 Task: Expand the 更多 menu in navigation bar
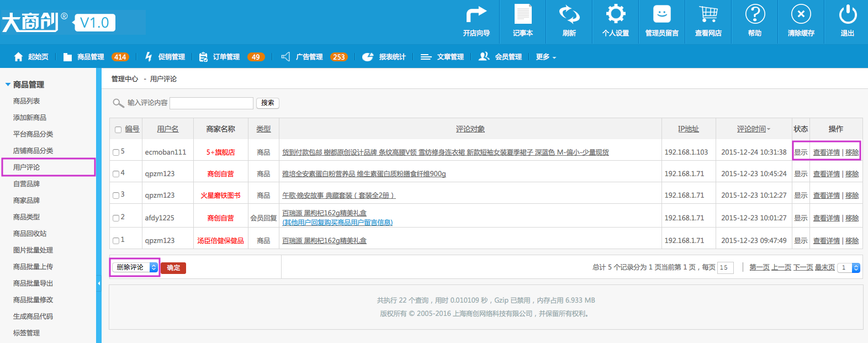(546, 57)
